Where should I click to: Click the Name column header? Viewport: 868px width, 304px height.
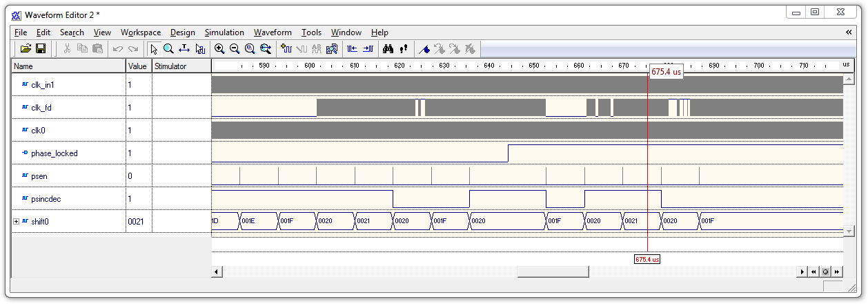tap(68, 66)
